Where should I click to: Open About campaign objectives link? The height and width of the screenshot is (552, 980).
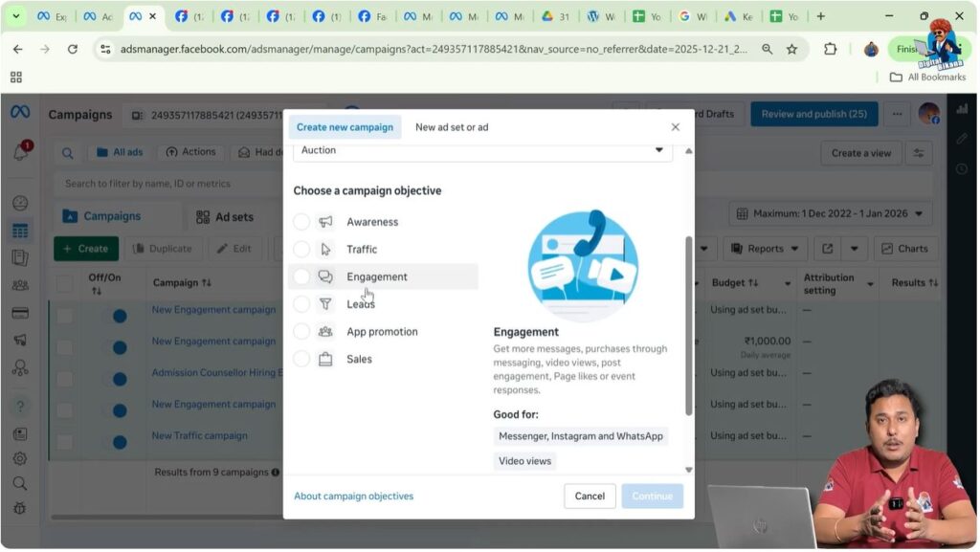click(354, 497)
